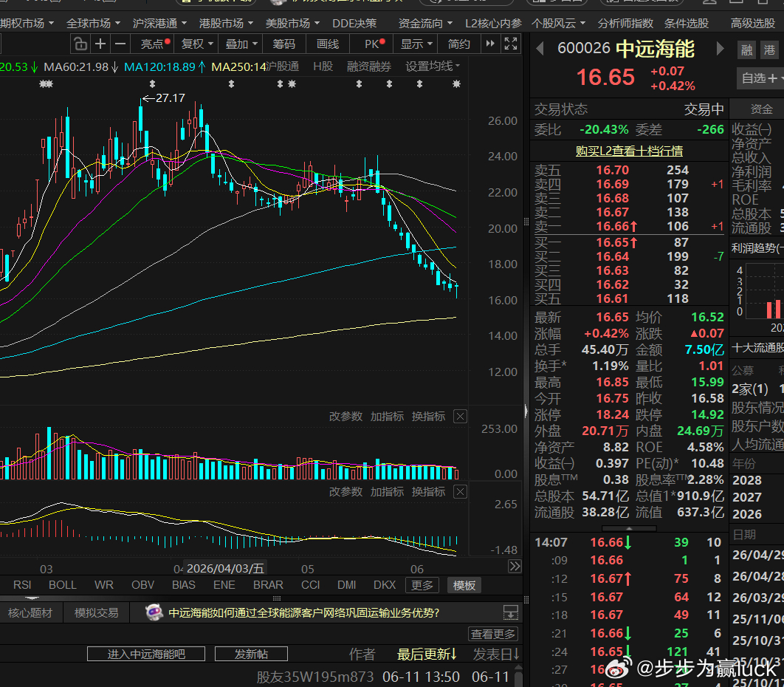
Task: Switch to the 核心题材 tab
Action: pyautogui.click(x=30, y=613)
